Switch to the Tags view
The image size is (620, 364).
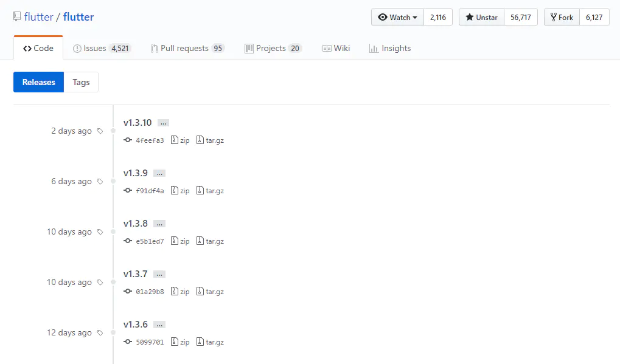pos(81,82)
